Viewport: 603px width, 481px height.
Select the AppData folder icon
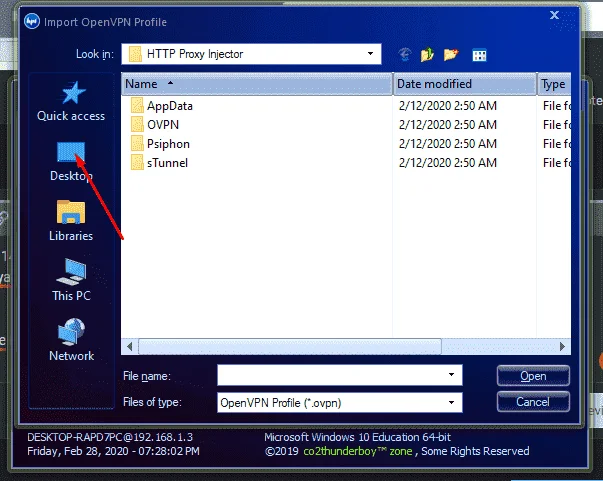click(137, 105)
